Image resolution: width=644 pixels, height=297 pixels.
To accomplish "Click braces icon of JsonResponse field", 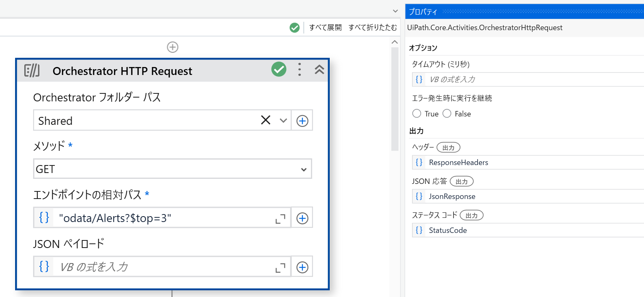I will (x=419, y=196).
